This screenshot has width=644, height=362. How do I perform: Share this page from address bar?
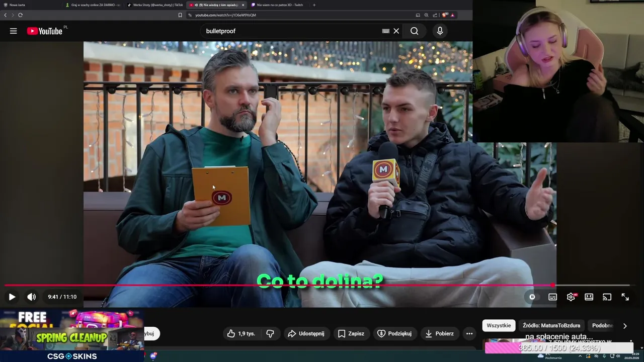click(435, 15)
